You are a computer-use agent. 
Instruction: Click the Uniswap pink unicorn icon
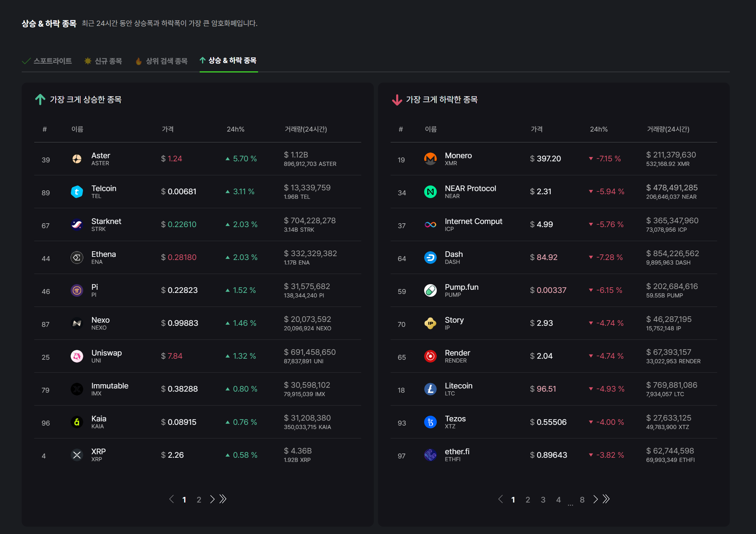coord(77,356)
